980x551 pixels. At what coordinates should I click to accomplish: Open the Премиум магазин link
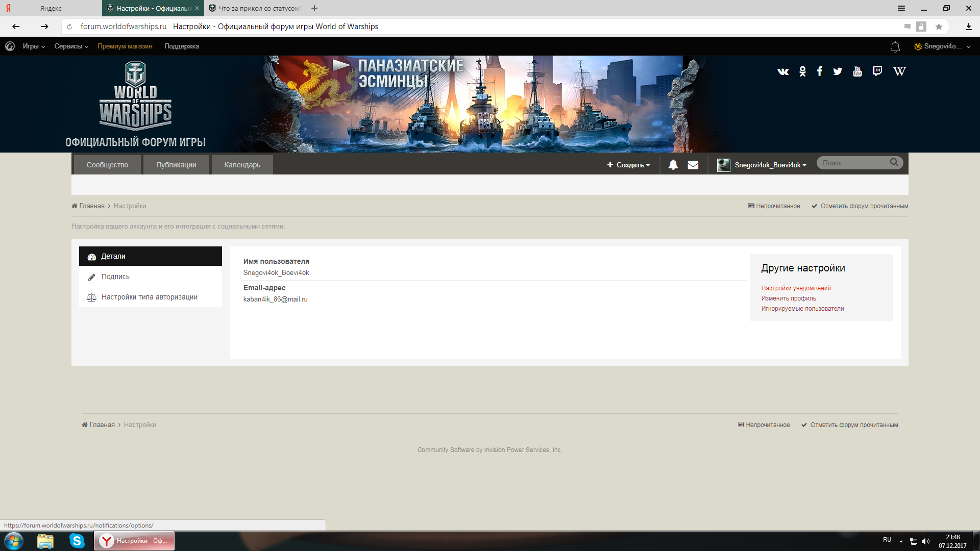coord(125,46)
